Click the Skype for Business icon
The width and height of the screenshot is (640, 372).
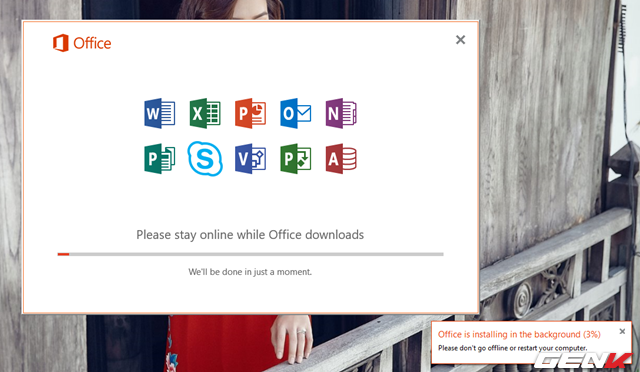point(205,158)
